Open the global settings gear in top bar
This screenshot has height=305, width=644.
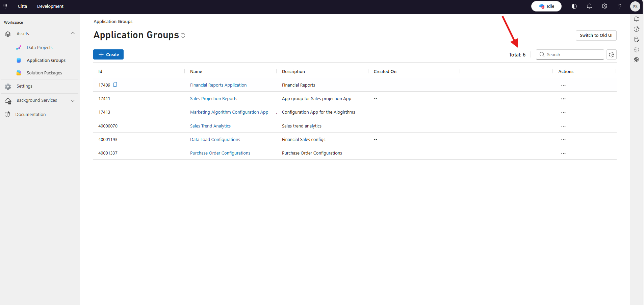pos(604,6)
